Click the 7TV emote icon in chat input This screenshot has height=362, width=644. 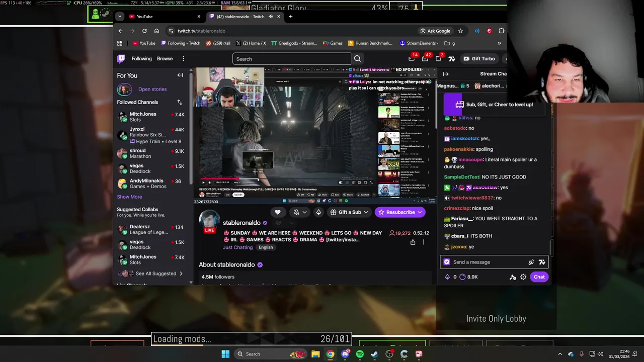(x=542, y=262)
